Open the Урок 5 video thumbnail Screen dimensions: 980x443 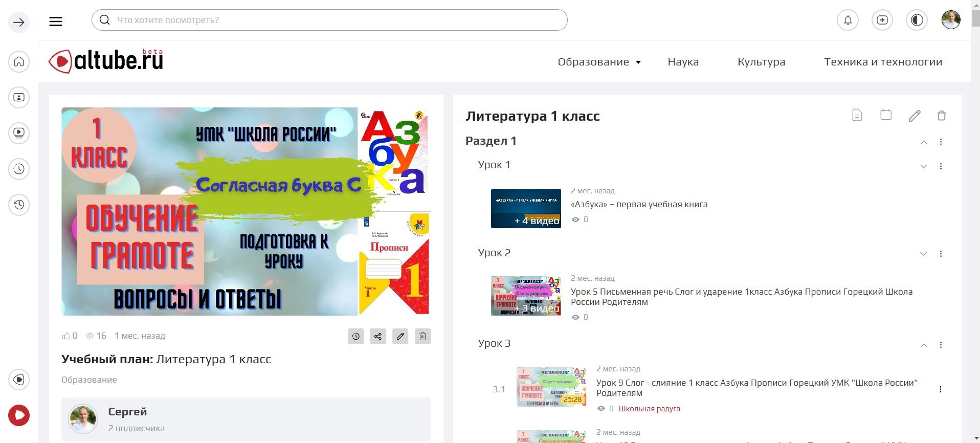pos(526,296)
